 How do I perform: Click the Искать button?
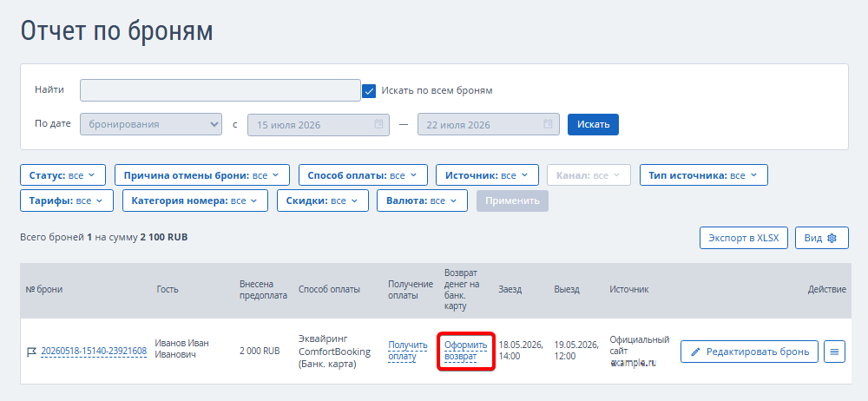593,124
